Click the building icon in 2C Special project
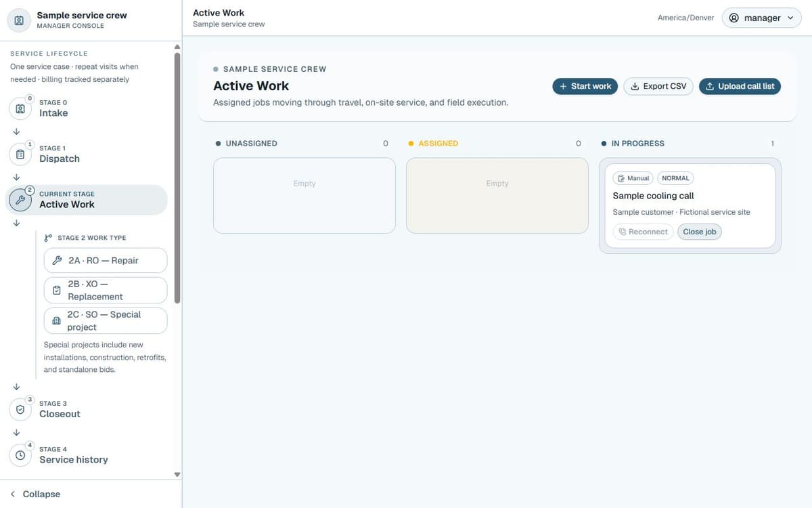The width and height of the screenshot is (812, 508). click(x=57, y=320)
